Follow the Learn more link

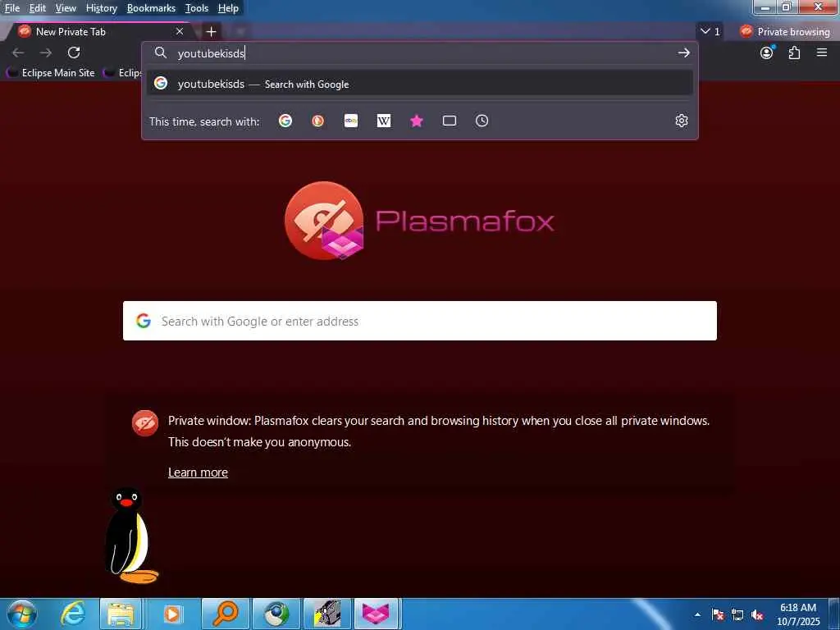198,472
